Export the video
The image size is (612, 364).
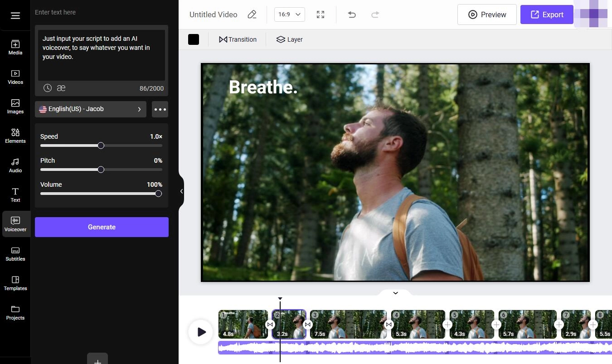pyautogui.click(x=547, y=15)
